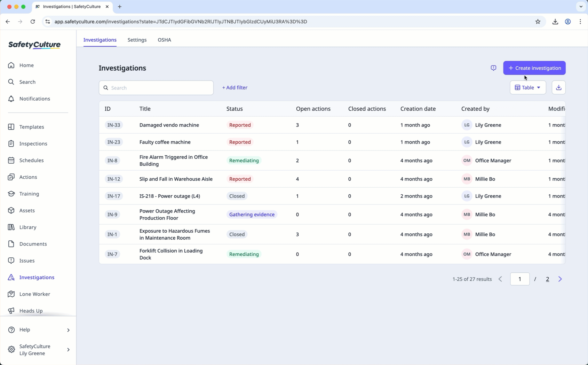Screen dimensions: 588x365
Task: Click Create investigation button
Action: (534, 68)
